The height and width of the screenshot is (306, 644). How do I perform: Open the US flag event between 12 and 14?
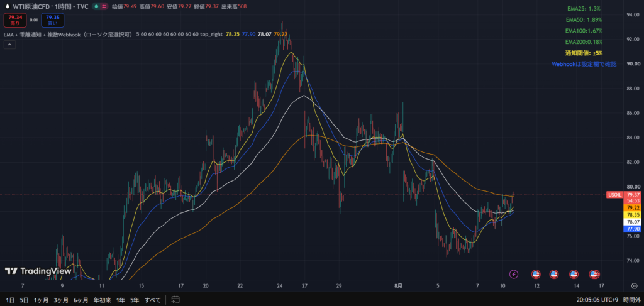554,274
